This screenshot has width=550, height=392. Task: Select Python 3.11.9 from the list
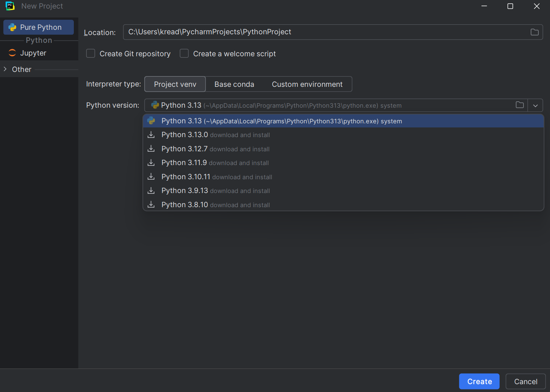point(184,162)
